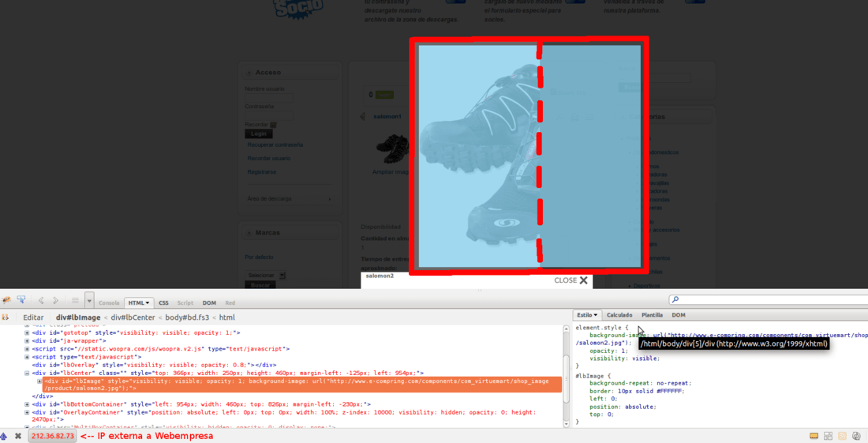Click scrollbar down arrow in HTML panel
This screenshot has width=868, height=443.
[567, 424]
